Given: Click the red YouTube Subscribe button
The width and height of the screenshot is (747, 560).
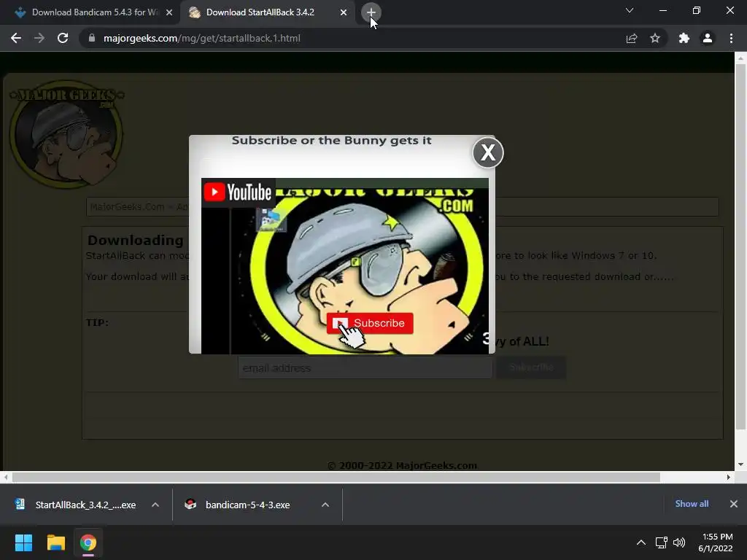Looking at the screenshot, I should pyautogui.click(x=370, y=323).
